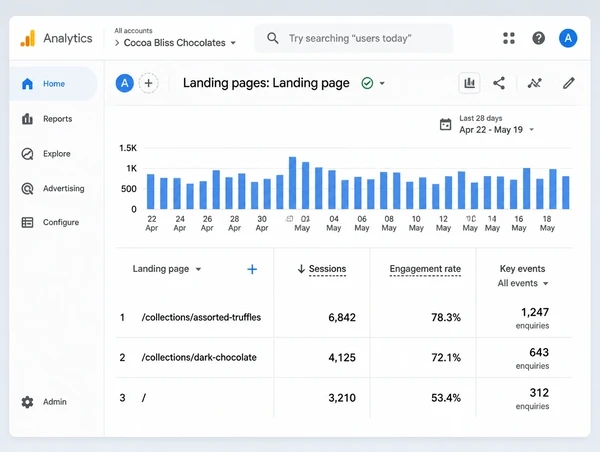
Task: Click the Configure table icon
Action: click(28, 222)
